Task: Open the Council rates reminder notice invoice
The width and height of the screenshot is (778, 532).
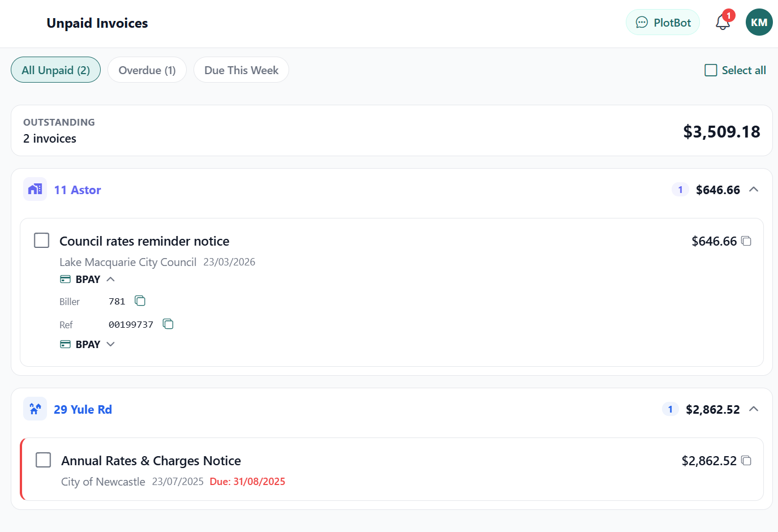Action: pos(144,241)
